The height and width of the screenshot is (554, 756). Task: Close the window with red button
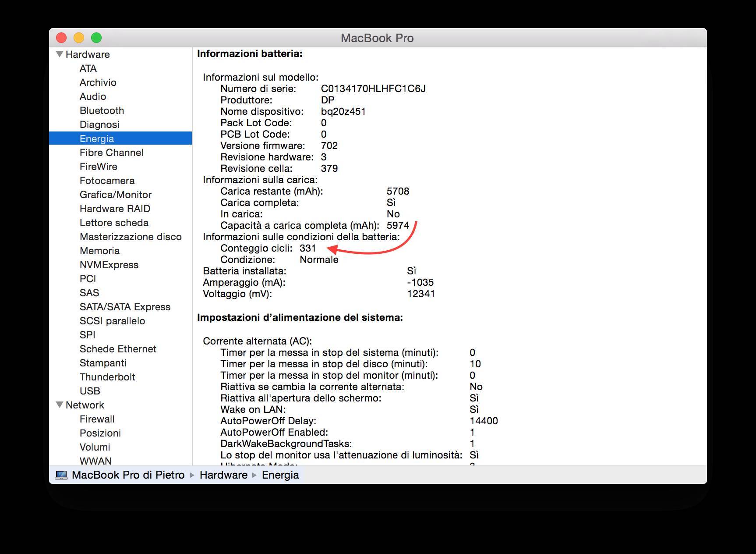point(61,38)
